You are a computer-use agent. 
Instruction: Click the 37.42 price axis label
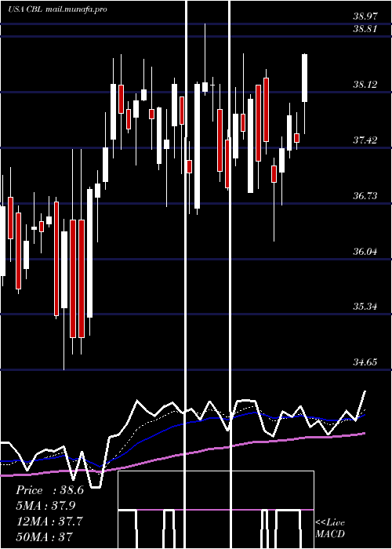(365, 140)
